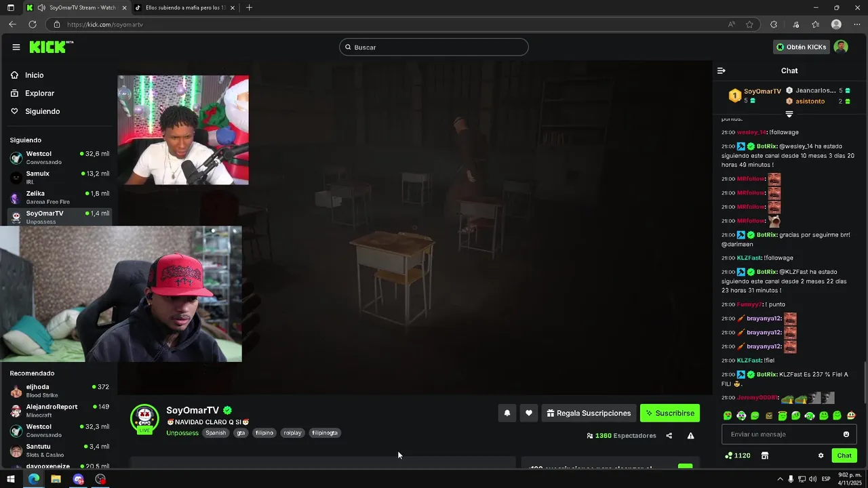View channel points balance 1120

[x=738, y=455]
